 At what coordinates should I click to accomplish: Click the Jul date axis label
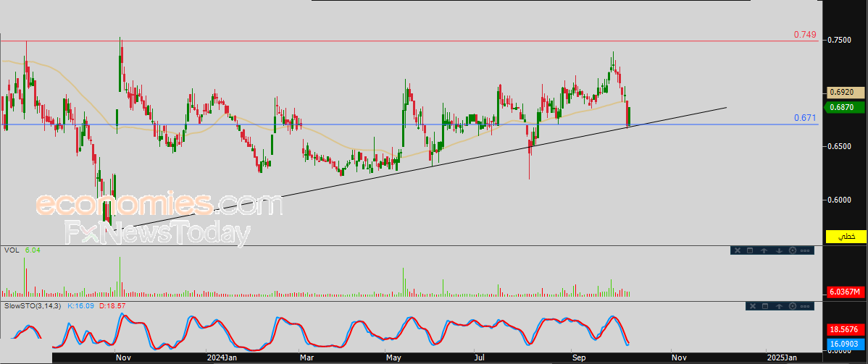[x=481, y=358]
